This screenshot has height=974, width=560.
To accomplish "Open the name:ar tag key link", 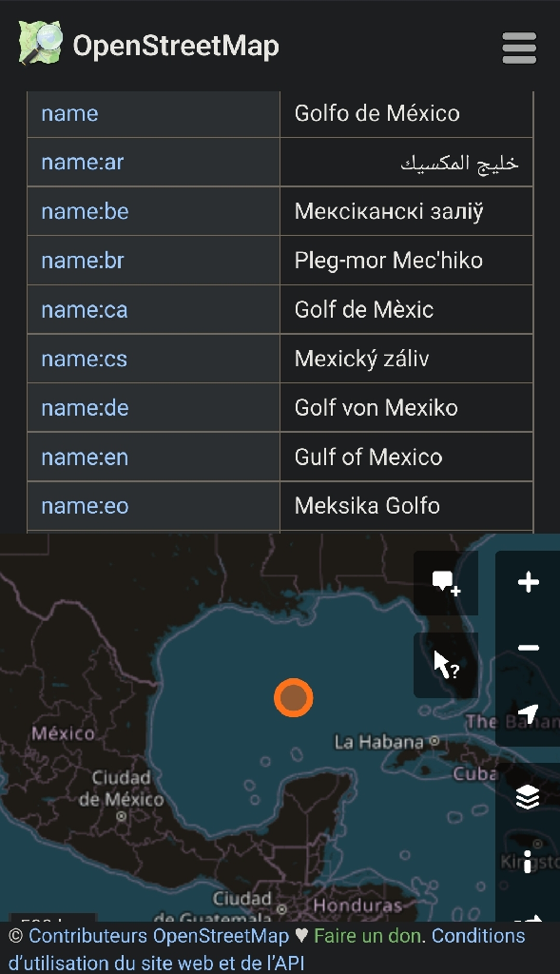I will tap(83, 162).
